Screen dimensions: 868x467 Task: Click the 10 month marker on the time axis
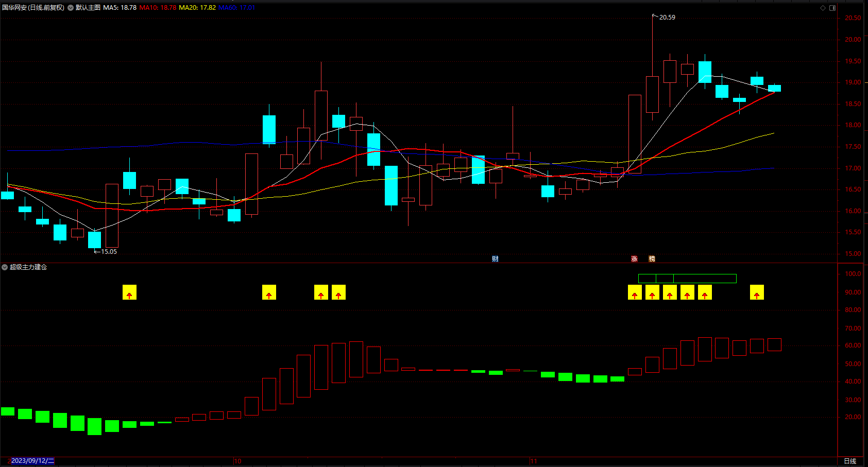point(237,461)
